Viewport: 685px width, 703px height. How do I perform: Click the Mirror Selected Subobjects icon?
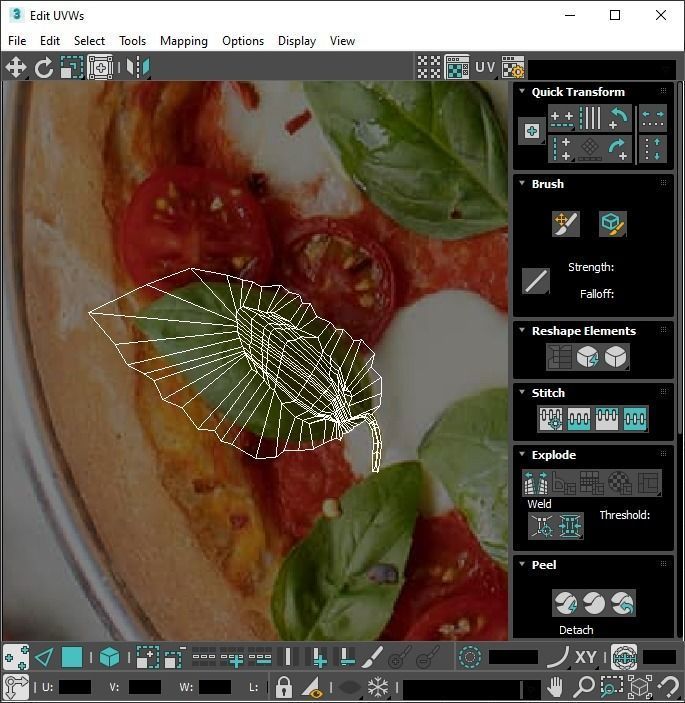[x=138, y=68]
